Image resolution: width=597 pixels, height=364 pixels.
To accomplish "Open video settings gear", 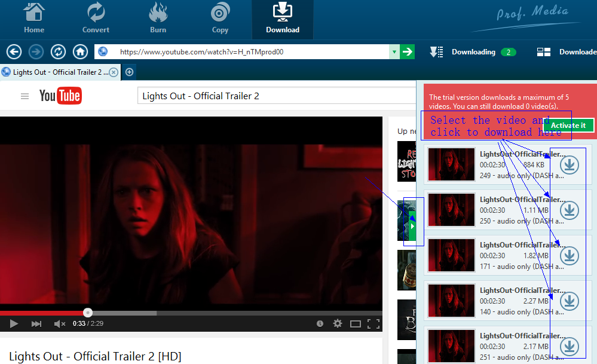I will pyautogui.click(x=337, y=323).
